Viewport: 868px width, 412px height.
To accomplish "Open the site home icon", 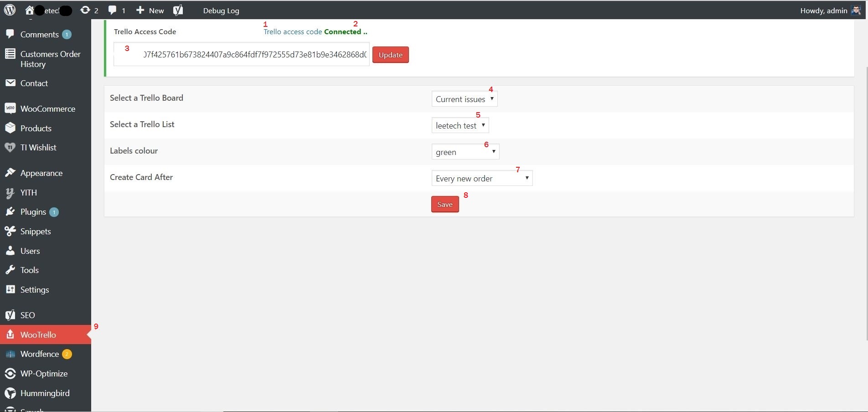I will [x=30, y=10].
